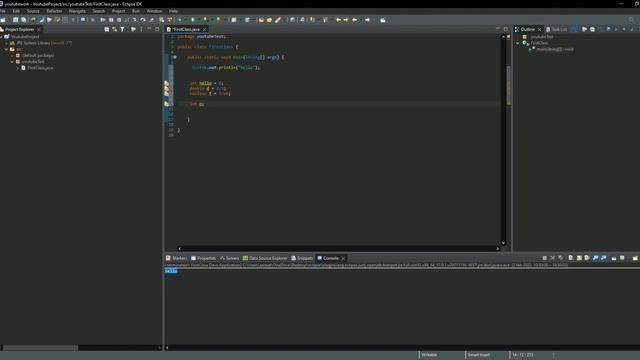Viewport: 640px width, 360px height.
Task: Toggle Pin Console button
Action: pyautogui.click(x=614, y=258)
